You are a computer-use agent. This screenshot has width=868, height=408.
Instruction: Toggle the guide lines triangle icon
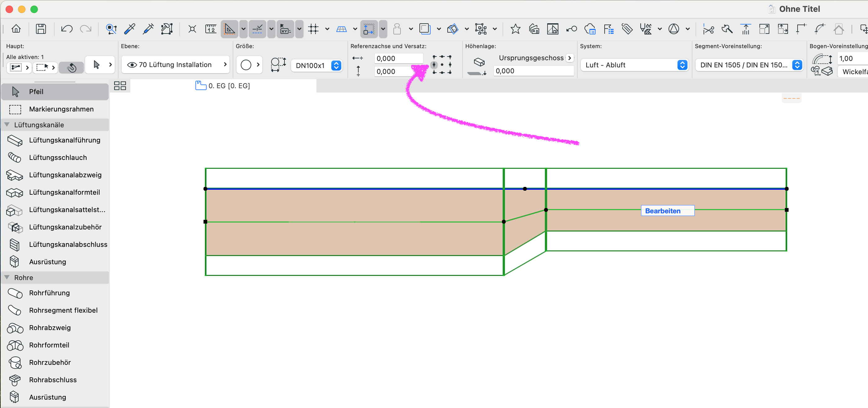tap(230, 29)
